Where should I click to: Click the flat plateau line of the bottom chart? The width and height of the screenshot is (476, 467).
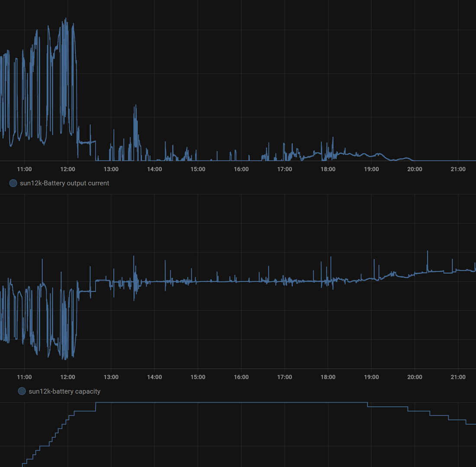click(229, 403)
